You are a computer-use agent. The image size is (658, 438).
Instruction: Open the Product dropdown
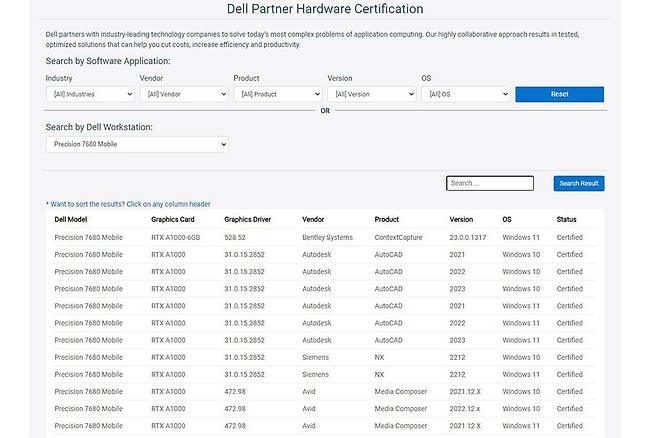pos(277,94)
